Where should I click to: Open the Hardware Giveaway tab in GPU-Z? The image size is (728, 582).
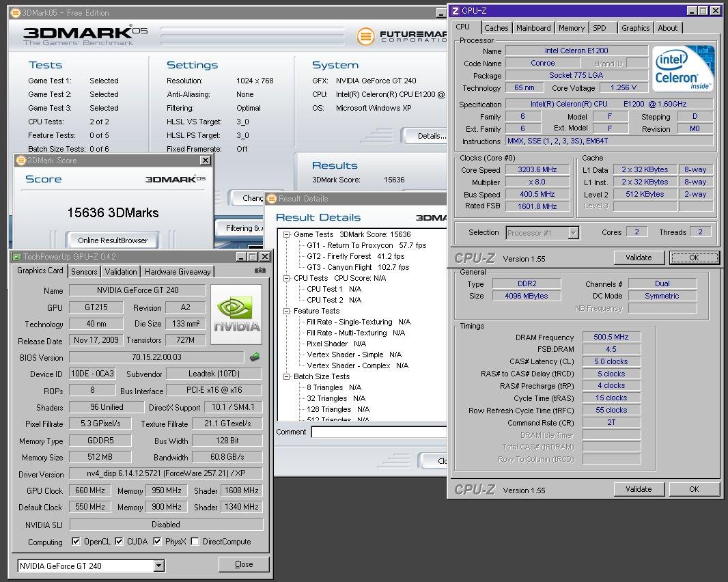pyautogui.click(x=178, y=272)
